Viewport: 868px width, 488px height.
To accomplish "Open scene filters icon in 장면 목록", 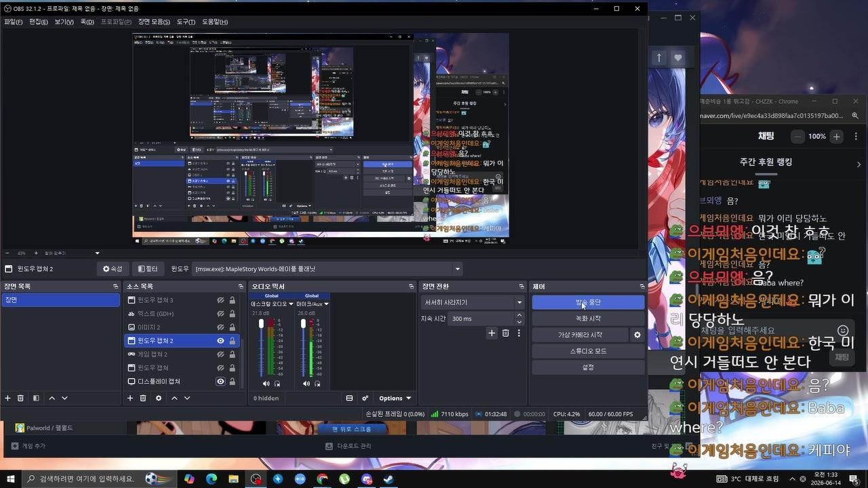I will coord(36,398).
